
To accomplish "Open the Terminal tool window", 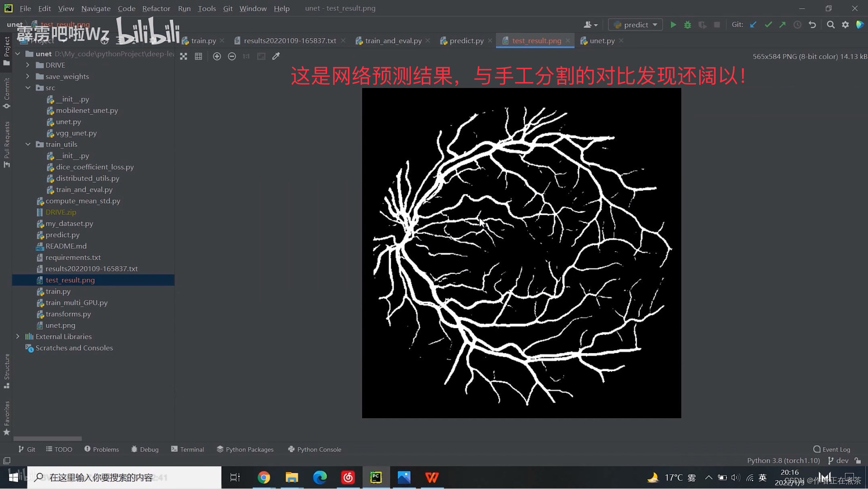I will (x=187, y=450).
